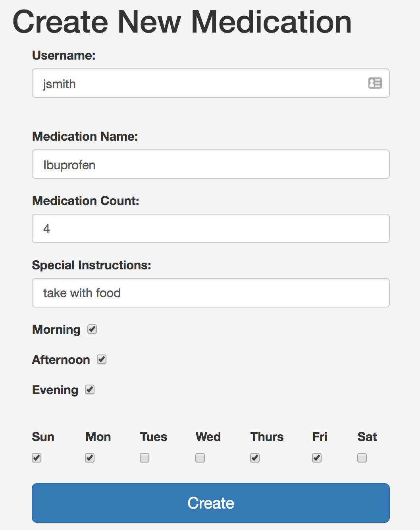Uncheck the Sun day checkbox
The width and height of the screenshot is (420, 530).
click(37, 458)
